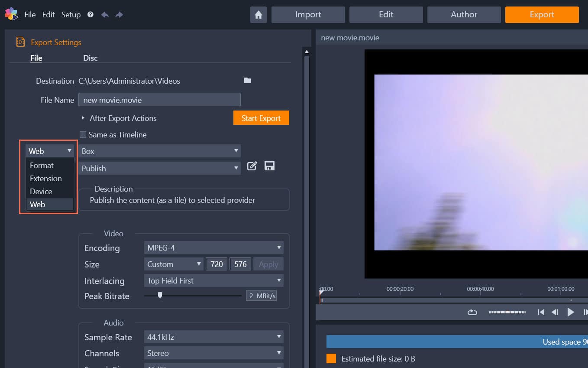Go to the Import tab
This screenshot has width=588, height=368.
point(308,14)
